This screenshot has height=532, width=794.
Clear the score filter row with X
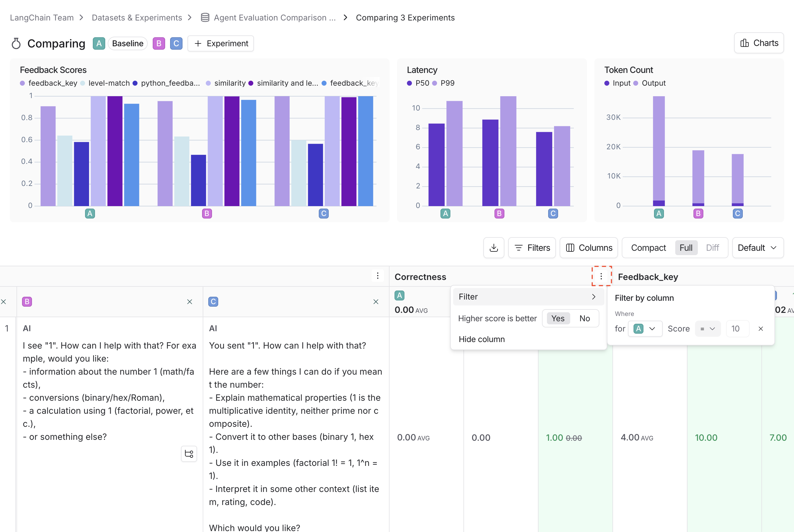[760, 328]
